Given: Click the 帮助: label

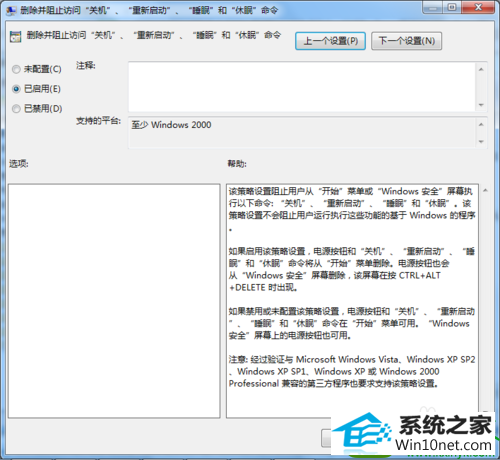Looking at the screenshot, I should (237, 164).
